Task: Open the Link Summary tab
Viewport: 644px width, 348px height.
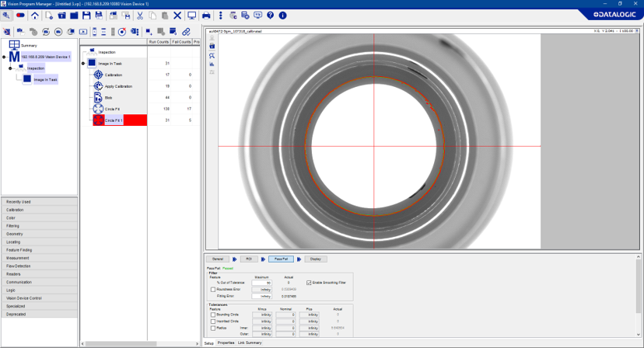Action: tap(250, 343)
